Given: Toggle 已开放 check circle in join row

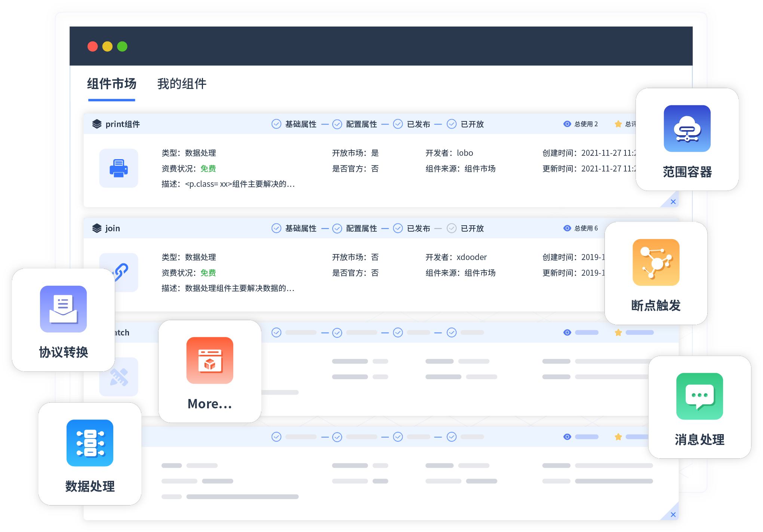Looking at the screenshot, I should [452, 228].
